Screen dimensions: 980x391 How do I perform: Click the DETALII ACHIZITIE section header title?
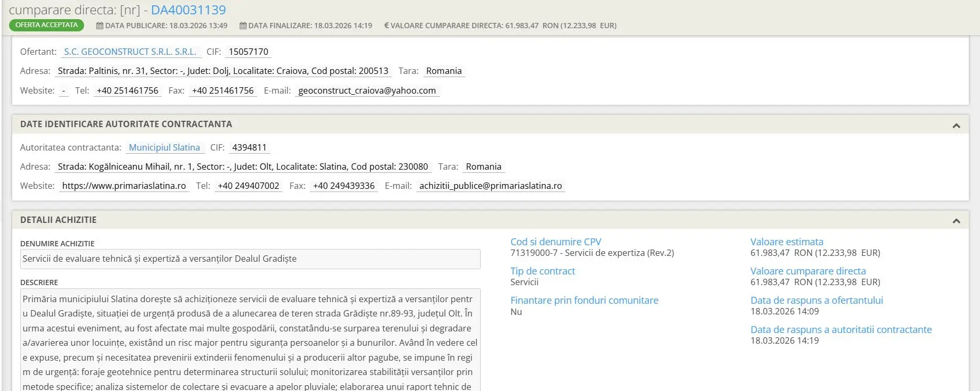tap(59, 220)
